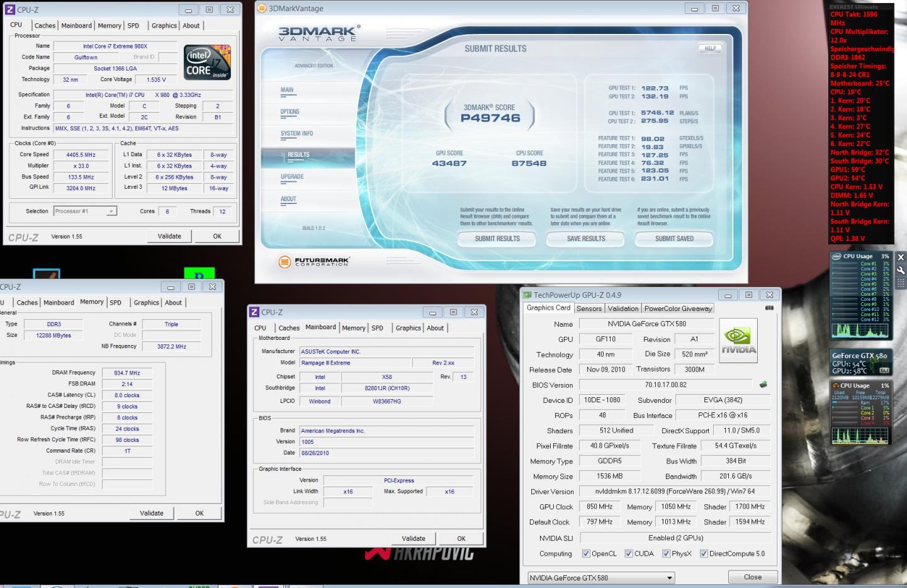Click the NB Frequency 3872.2 MHz value
907x588 pixels.
(171, 347)
